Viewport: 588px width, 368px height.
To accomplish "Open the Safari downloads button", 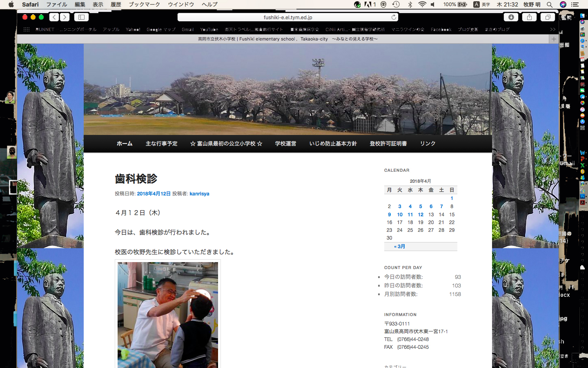I will pos(511,17).
